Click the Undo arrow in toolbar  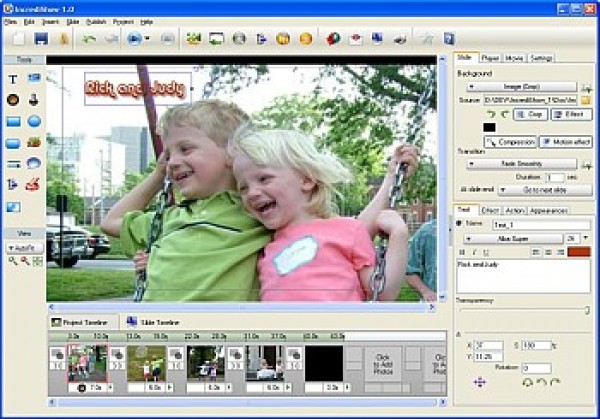[89, 39]
